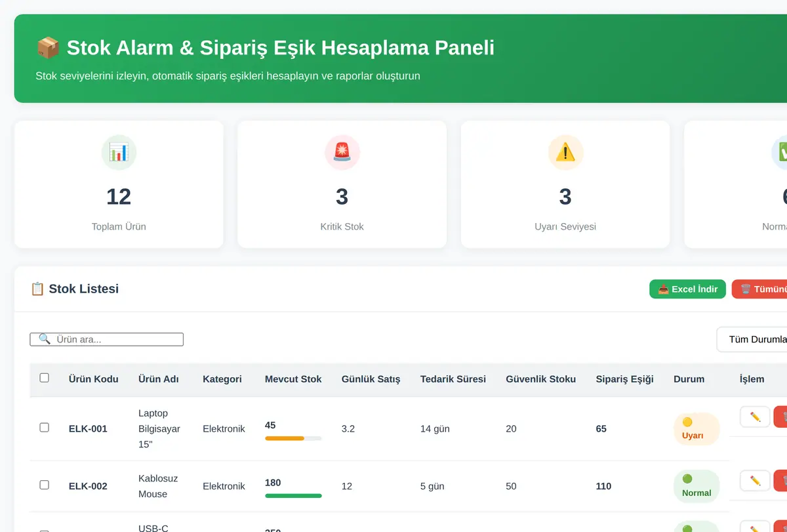The width and height of the screenshot is (787, 532).
Task: Click the magnifier icon in the search box
Action: (45, 339)
